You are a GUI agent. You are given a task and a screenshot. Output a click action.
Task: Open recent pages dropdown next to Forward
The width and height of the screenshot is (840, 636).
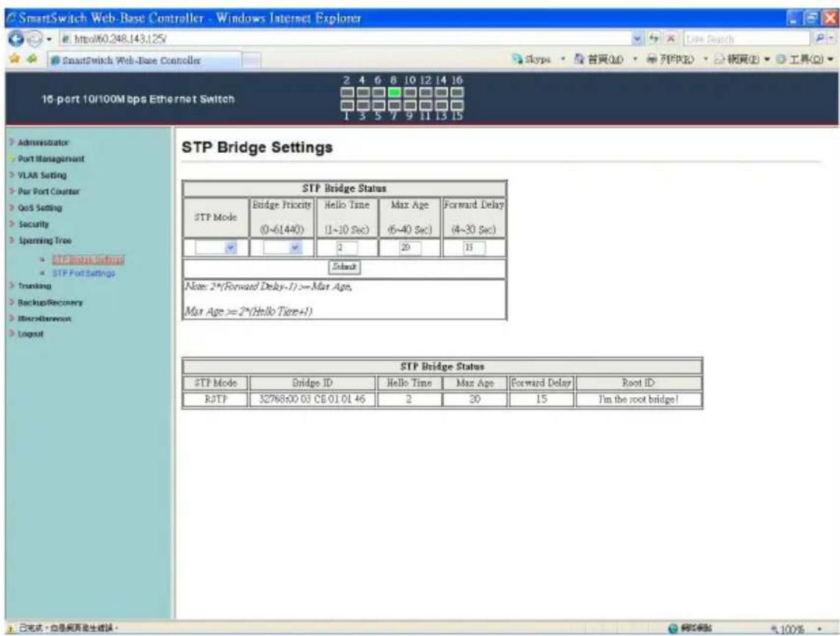click(49, 40)
